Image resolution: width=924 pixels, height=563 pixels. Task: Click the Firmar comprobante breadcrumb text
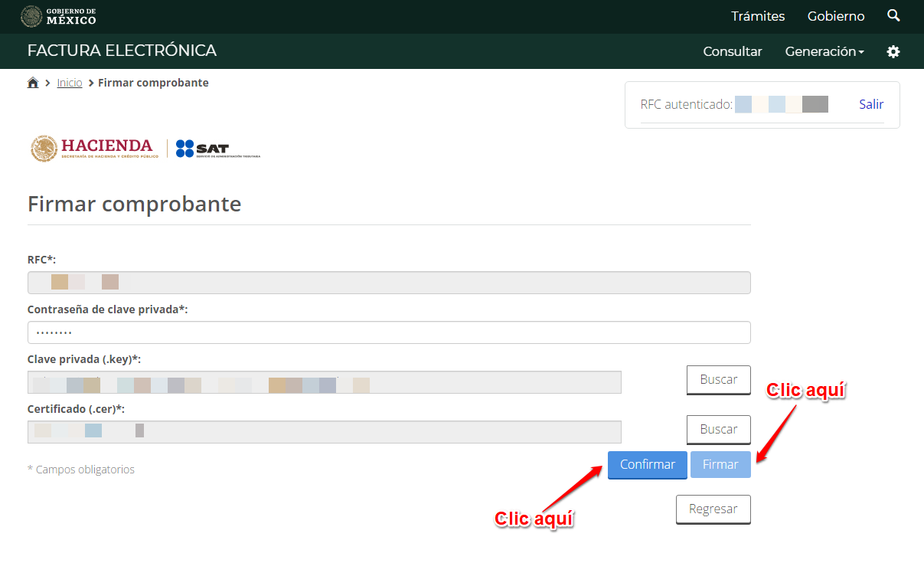pyautogui.click(x=153, y=83)
